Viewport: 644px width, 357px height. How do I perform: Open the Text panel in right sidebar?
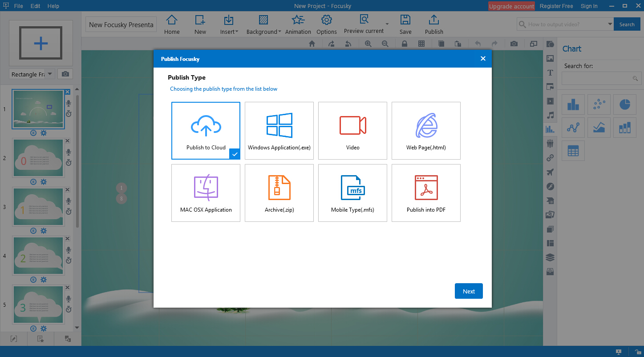click(x=550, y=72)
